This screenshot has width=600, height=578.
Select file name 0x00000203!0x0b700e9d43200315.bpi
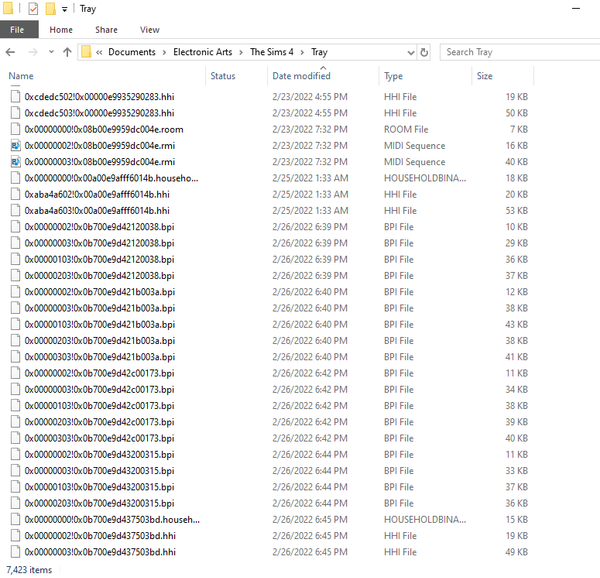coord(99,503)
